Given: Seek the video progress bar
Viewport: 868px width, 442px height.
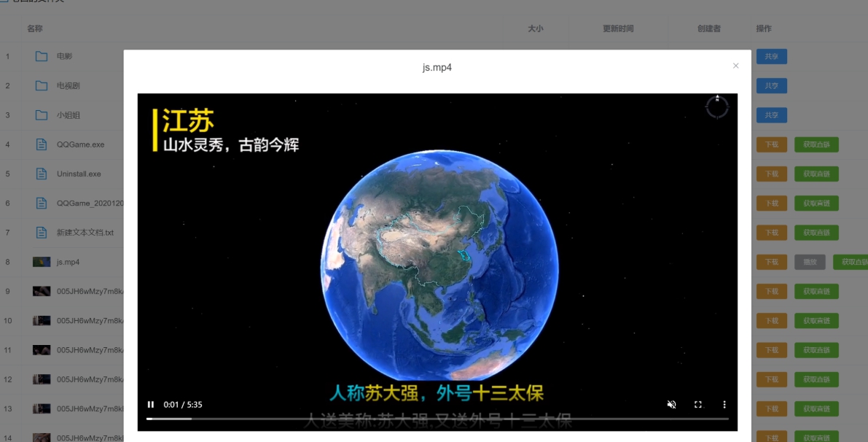Looking at the screenshot, I should tap(437, 419).
